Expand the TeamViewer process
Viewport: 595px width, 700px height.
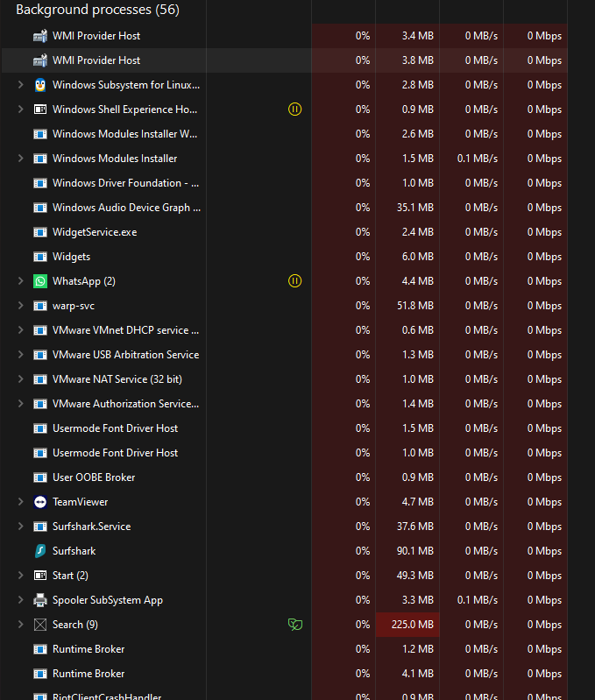coord(20,502)
